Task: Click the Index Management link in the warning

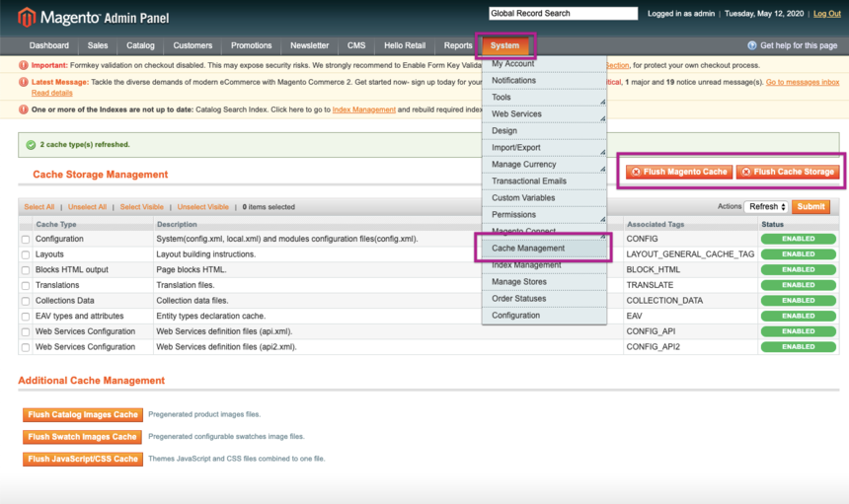Action: (x=363, y=109)
